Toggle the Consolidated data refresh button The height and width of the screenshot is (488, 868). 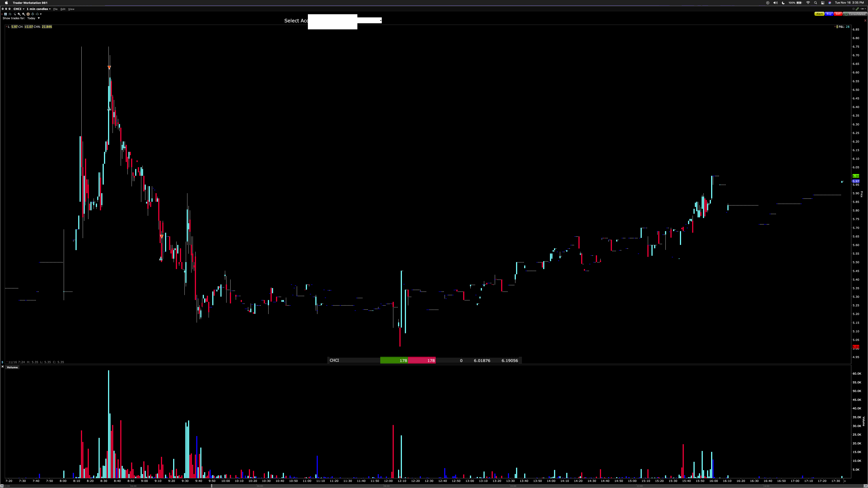click(855, 14)
